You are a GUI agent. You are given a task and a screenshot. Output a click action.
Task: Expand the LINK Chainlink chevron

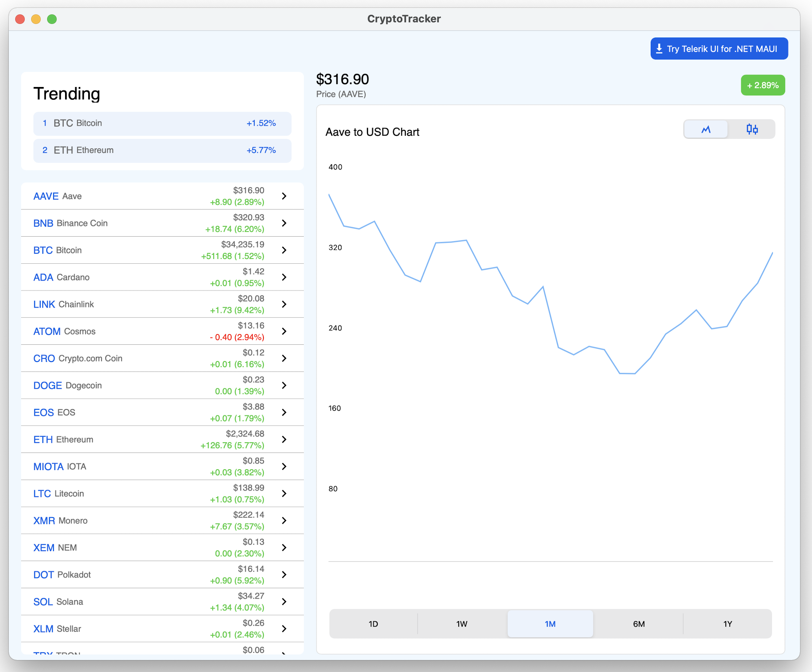(284, 304)
